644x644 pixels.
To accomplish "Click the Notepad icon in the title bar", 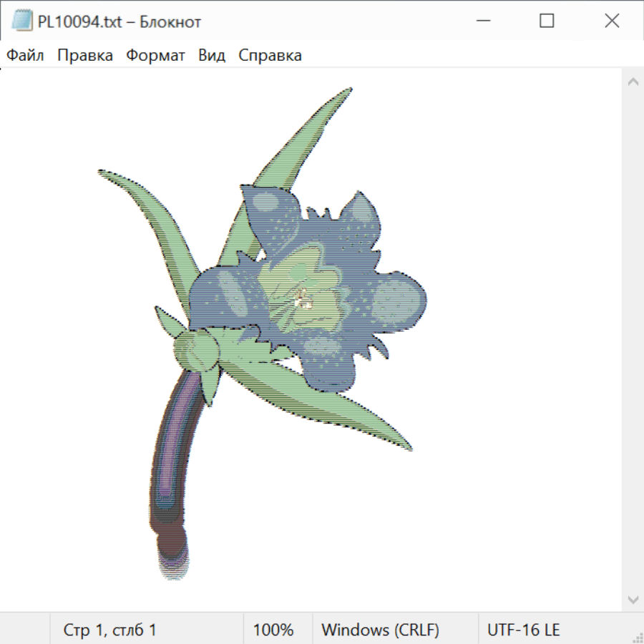I will click(22, 21).
